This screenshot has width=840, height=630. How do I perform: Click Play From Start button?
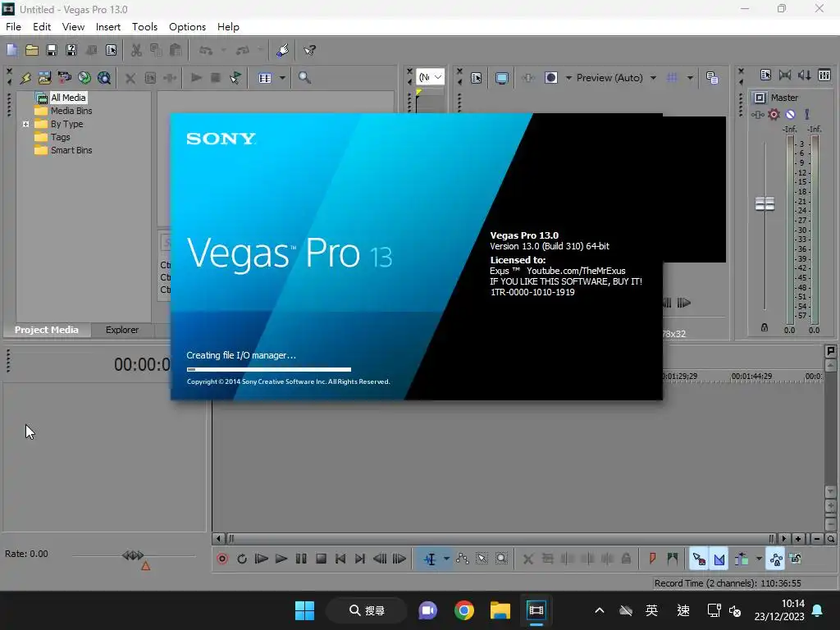262,559
